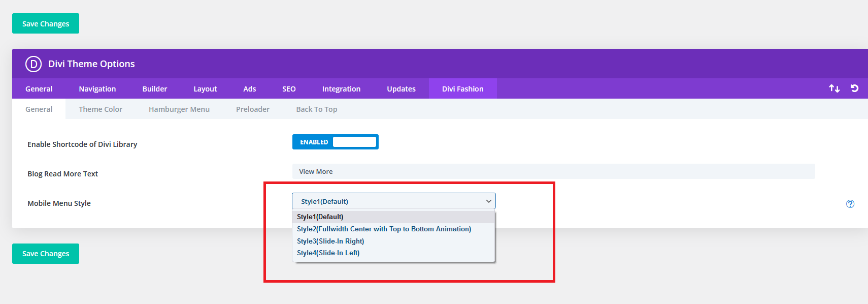
Task: Pick Style3(Slide-In Right) option
Action: (x=393, y=241)
